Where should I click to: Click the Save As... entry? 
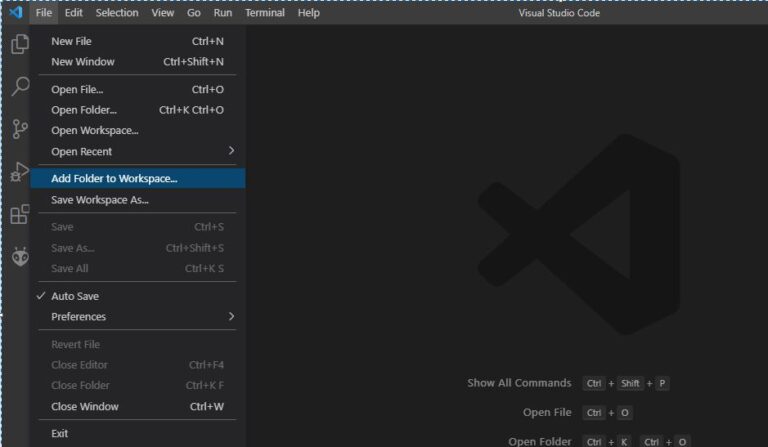click(138, 248)
